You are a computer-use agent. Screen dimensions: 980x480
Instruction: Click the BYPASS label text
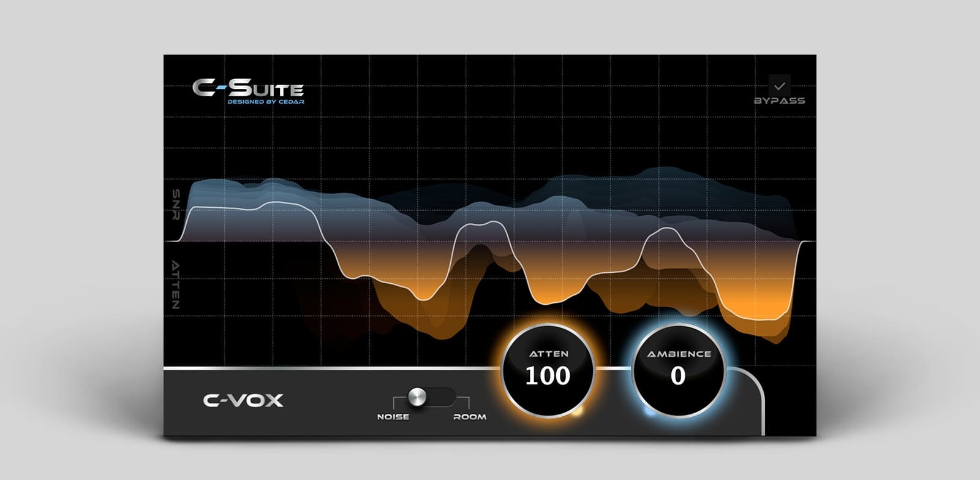[x=779, y=101]
